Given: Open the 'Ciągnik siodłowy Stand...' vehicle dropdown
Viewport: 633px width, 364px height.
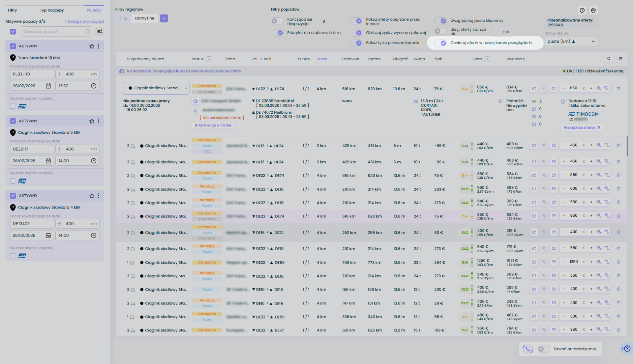Looking at the screenshot, I should [x=156, y=88].
